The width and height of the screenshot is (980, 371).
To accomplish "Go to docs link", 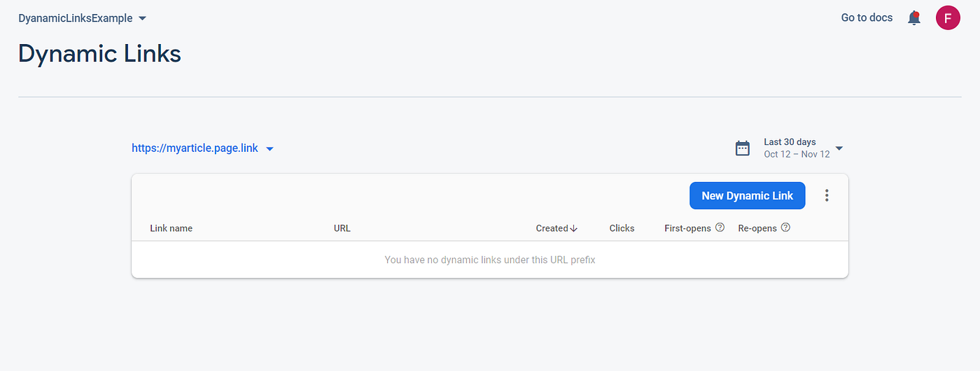I will click(x=867, y=18).
